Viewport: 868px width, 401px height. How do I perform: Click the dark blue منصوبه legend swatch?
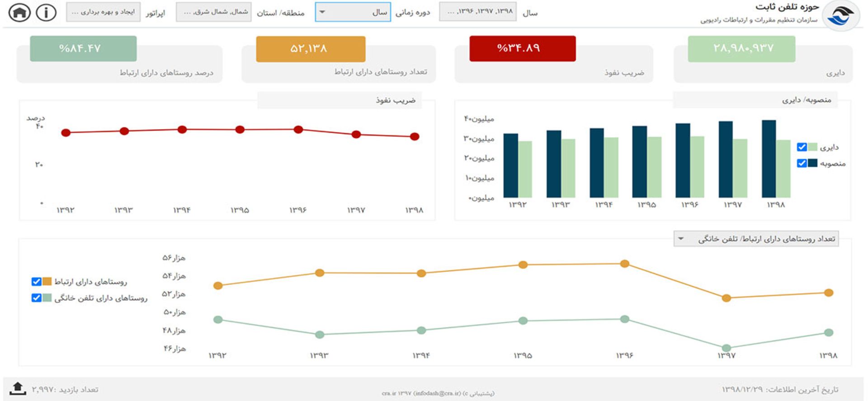(812, 163)
